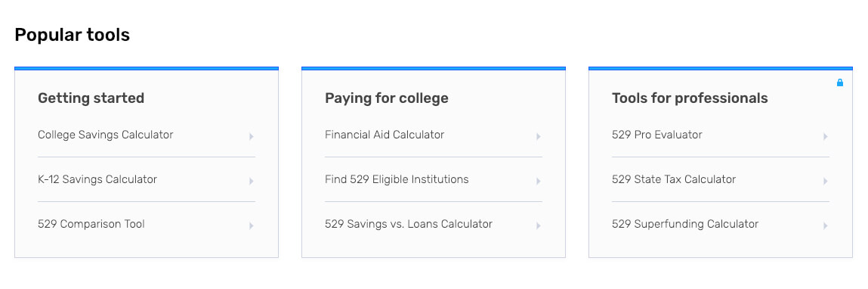Open the 529 State Tax Calculator link
This screenshot has height=289, width=868.
pyautogui.click(x=674, y=179)
